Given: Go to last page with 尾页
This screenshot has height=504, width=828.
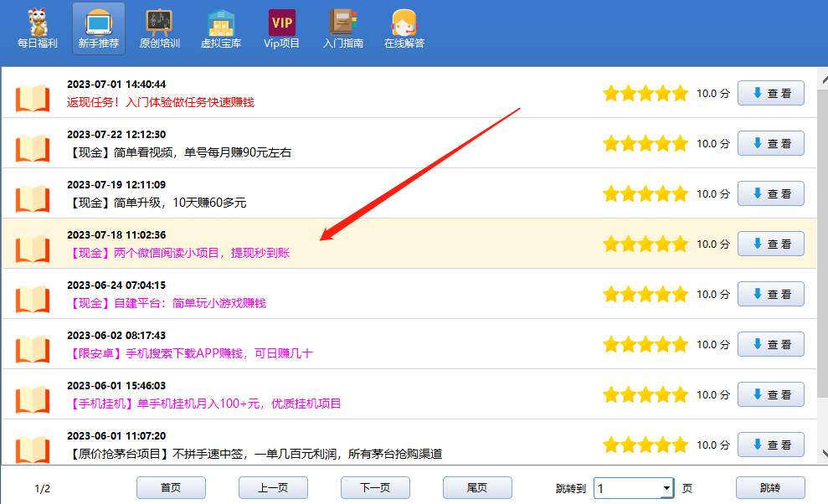Looking at the screenshot, I should [477, 487].
